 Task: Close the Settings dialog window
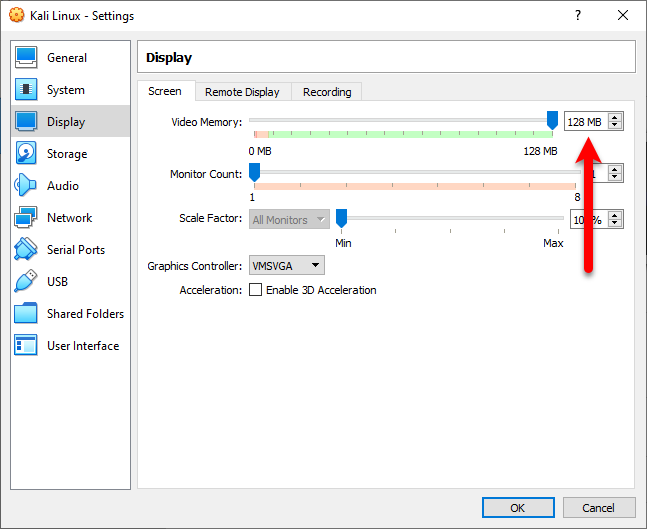click(x=623, y=15)
